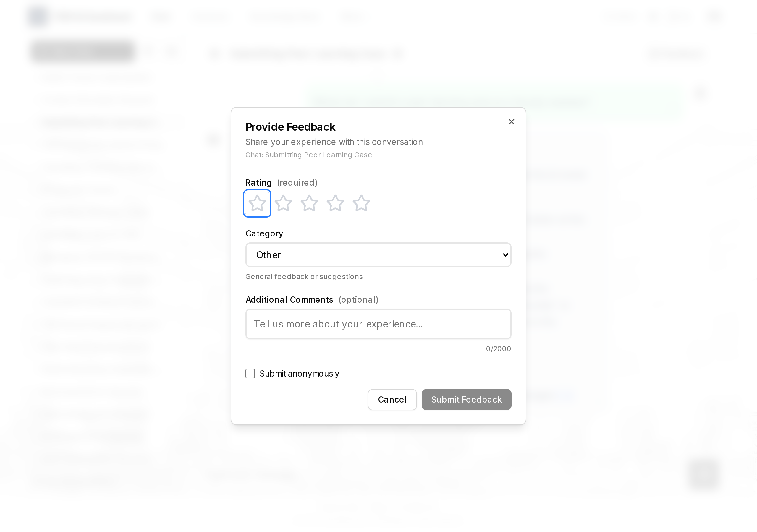
Task: Click the "General feedback or suggestions" helper text
Action: (x=304, y=277)
